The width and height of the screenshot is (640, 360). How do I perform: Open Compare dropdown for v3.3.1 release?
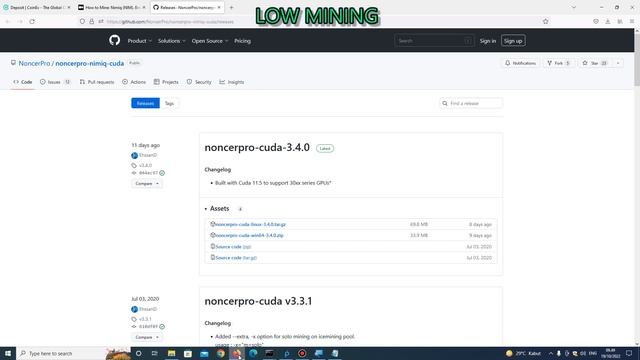pos(147,338)
